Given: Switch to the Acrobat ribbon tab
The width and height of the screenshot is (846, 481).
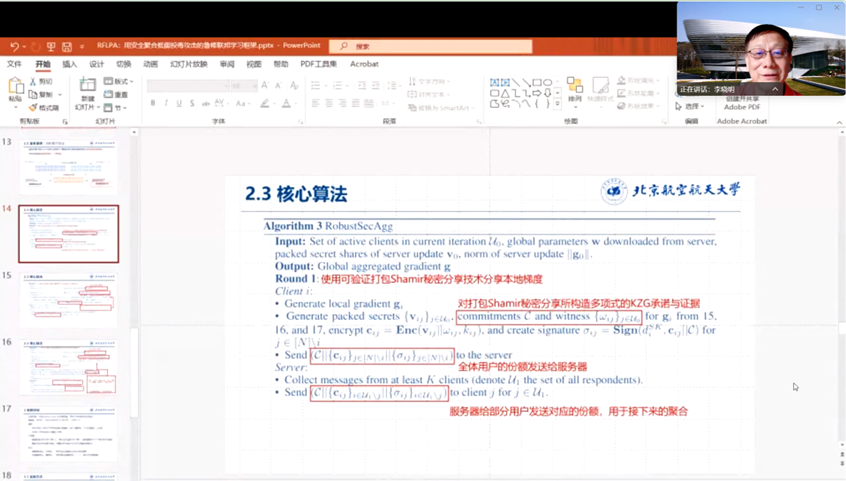Looking at the screenshot, I should point(364,63).
